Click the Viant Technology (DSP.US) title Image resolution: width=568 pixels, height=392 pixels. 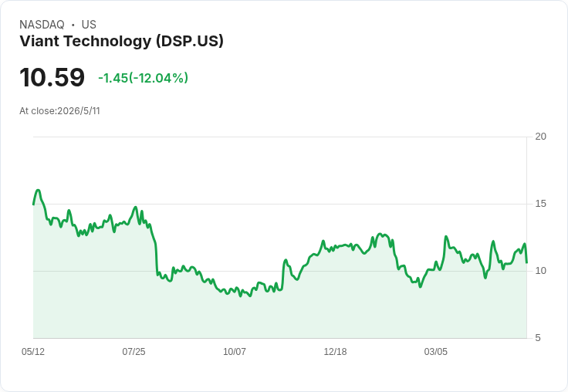point(121,41)
